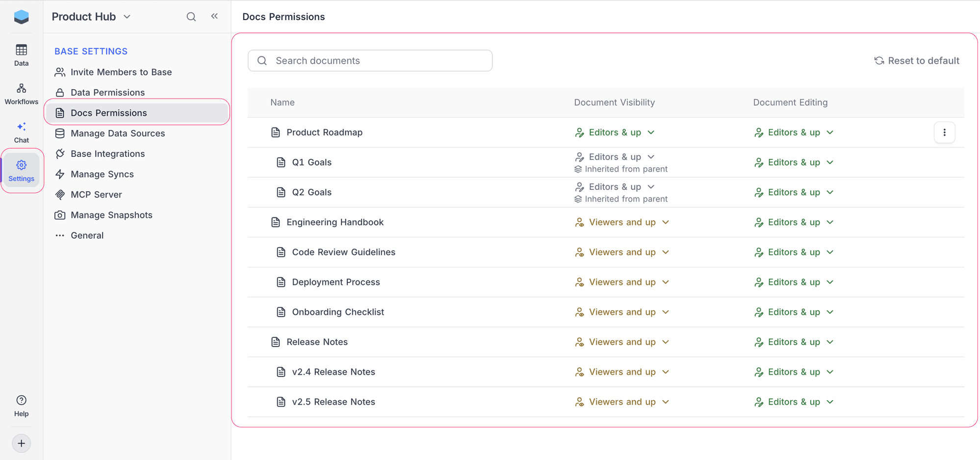Change Document Editing level for Release Notes
This screenshot has width=980, height=460.
click(x=793, y=342)
